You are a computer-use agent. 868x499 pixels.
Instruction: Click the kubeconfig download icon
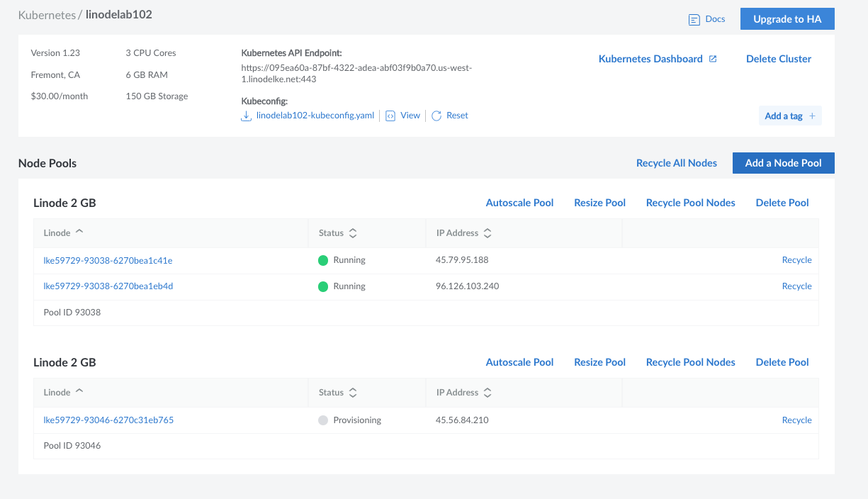tap(247, 116)
